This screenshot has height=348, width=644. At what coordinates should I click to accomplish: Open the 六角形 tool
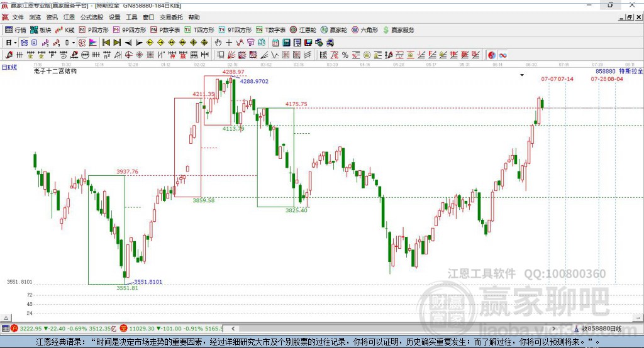[x=365, y=30]
